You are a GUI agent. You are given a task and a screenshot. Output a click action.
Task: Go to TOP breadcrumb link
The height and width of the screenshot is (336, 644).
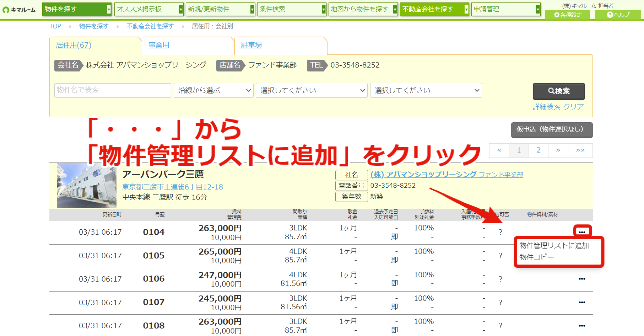(55, 26)
